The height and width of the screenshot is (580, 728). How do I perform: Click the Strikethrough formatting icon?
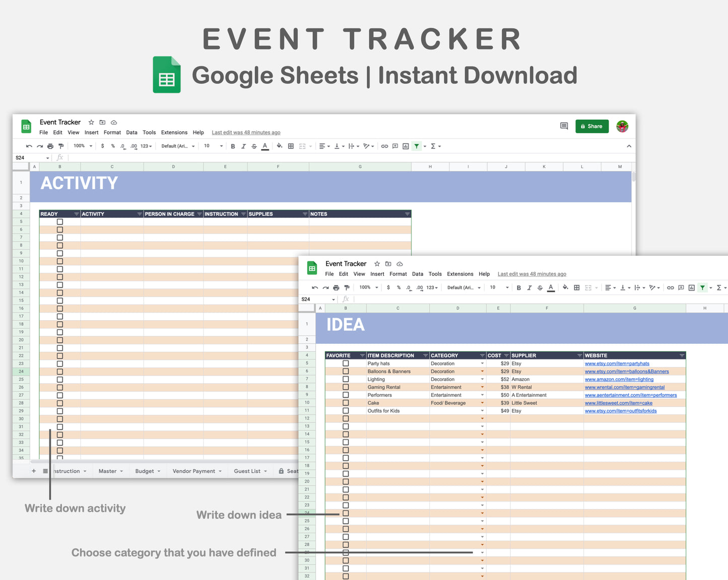click(x=254, y=146)
